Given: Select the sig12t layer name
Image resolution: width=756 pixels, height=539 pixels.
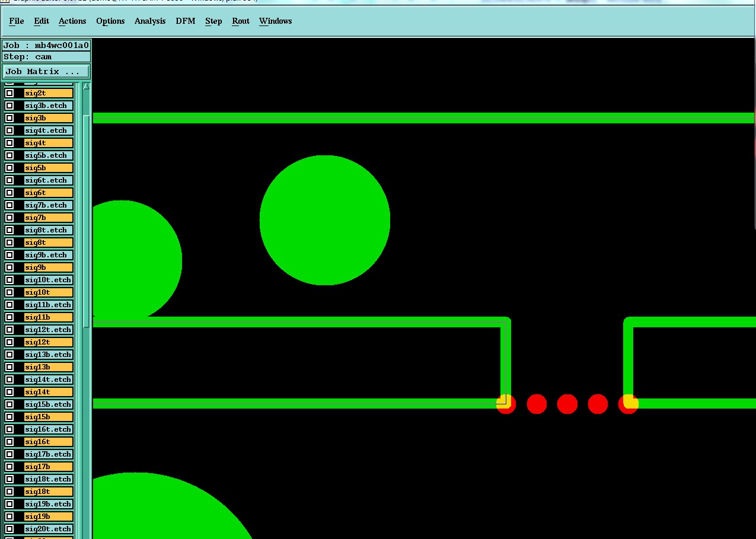Looking at the screenshot, I should 49,342.
